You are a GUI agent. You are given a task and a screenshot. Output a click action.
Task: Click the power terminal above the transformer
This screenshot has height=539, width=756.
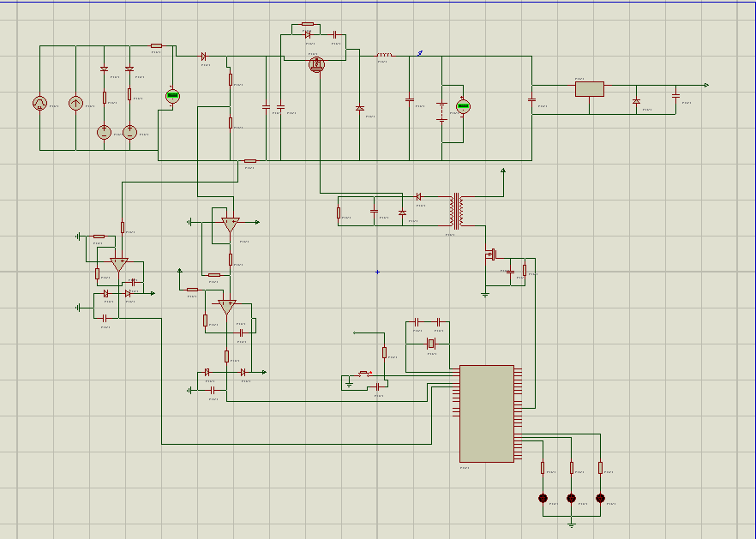click(x=503, y=171)
